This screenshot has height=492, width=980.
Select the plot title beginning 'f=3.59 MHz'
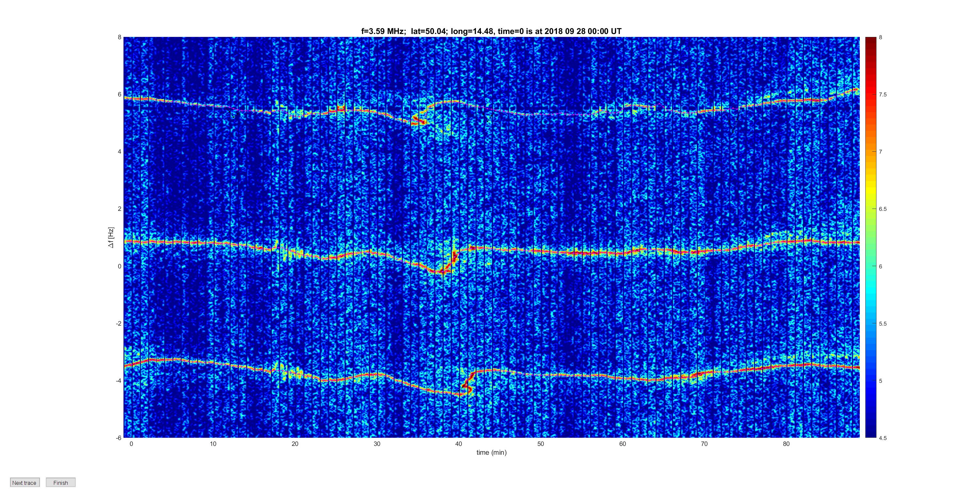tap(491, 31)
